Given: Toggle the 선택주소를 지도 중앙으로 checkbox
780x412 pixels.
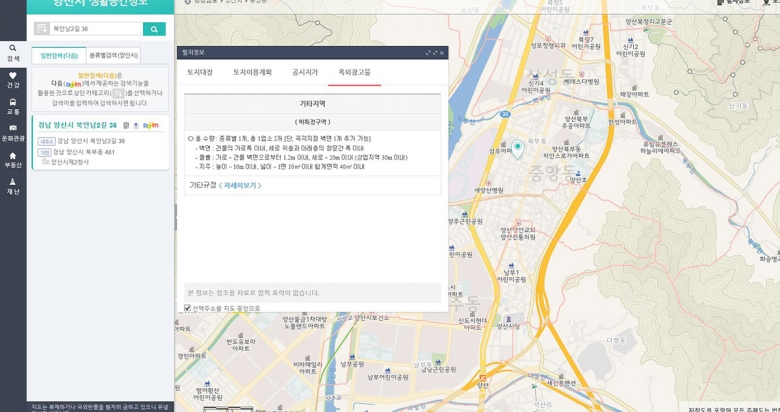Looking at the screenshot, I should point(188,308).
